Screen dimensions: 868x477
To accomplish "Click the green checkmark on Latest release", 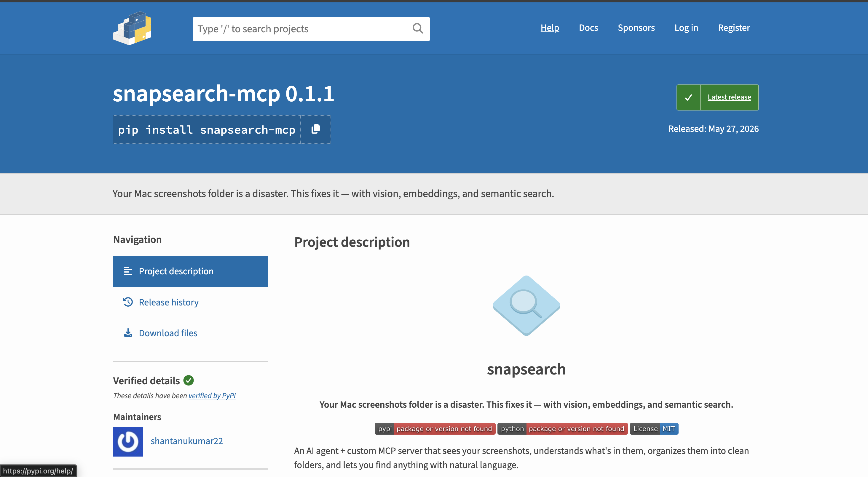I will click(688, 97).
